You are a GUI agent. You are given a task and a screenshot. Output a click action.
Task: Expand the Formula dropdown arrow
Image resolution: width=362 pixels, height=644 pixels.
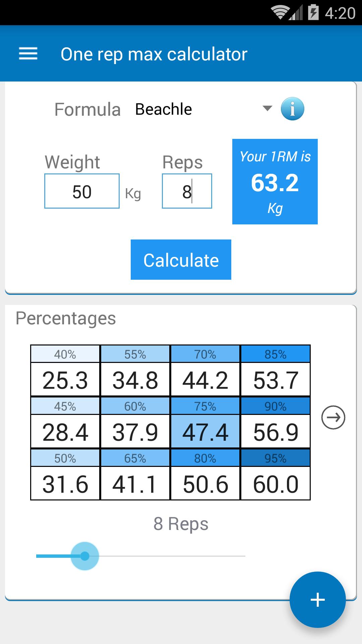click(267, 108)
